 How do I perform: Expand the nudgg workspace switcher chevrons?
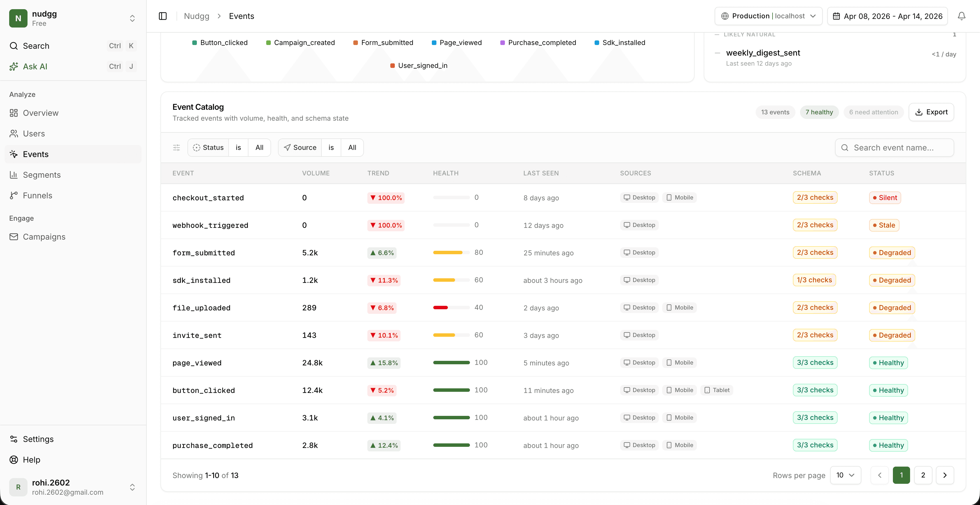coord(132,18)
